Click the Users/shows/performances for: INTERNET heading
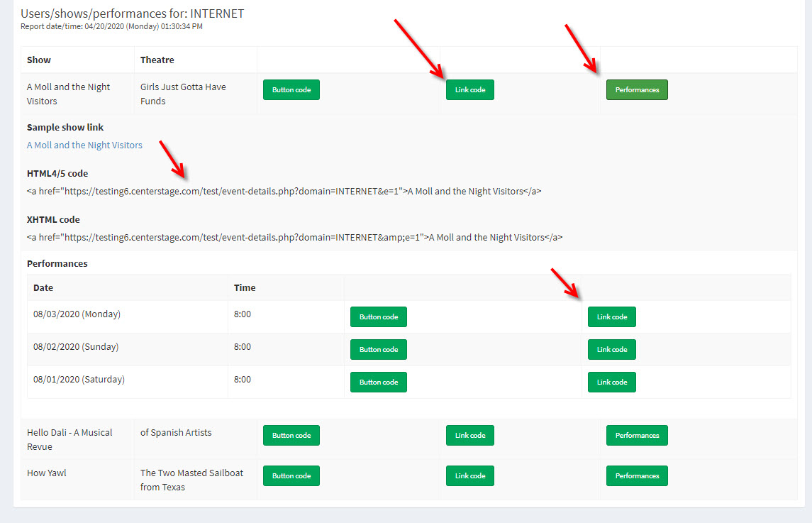812x523 pixels. [x=132, y=13]
